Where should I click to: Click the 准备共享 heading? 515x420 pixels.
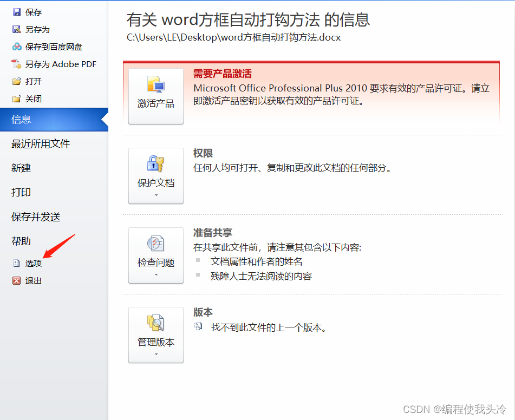pyautogui.click(x=213, y=233)
